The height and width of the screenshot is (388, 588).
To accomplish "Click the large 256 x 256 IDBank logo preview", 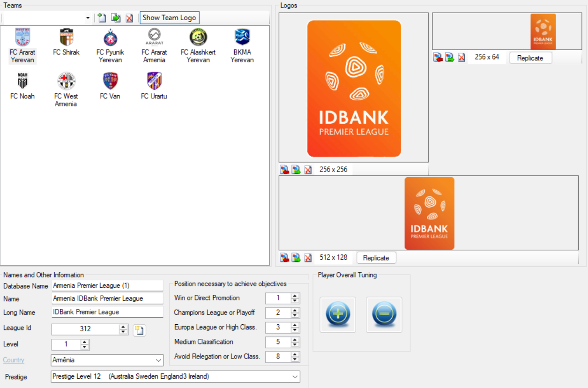I will pyautogui.click(x=354, y=88).
